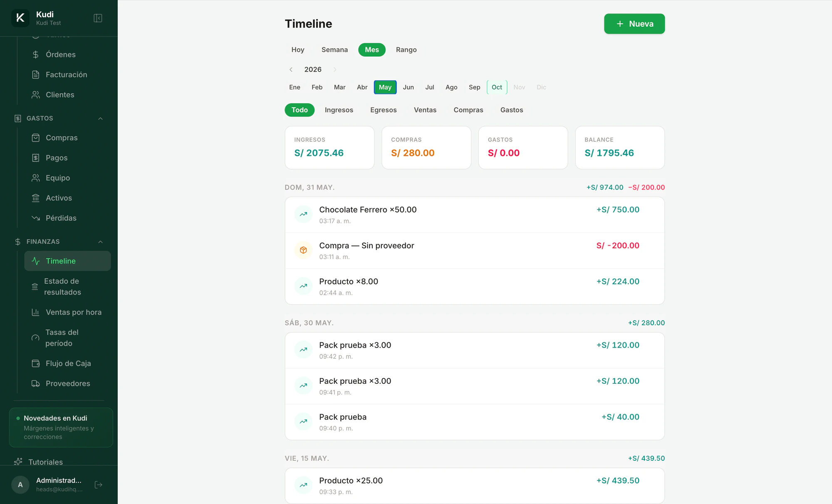Select the Mes period tab
The height and width of the screenshot is (504, 832).
click(372, 50)
